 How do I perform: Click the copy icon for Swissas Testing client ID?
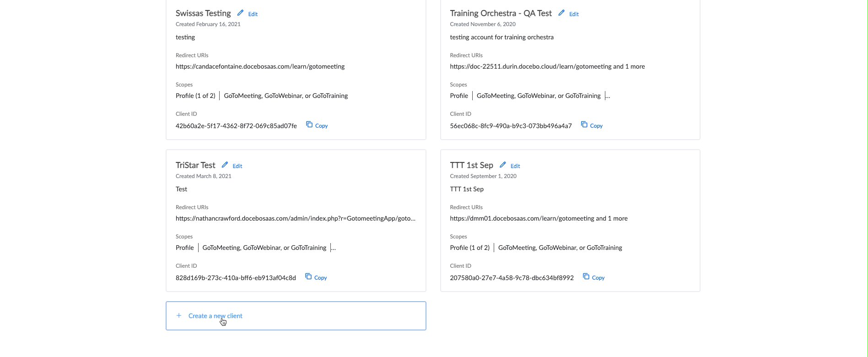tap(308, 124)
